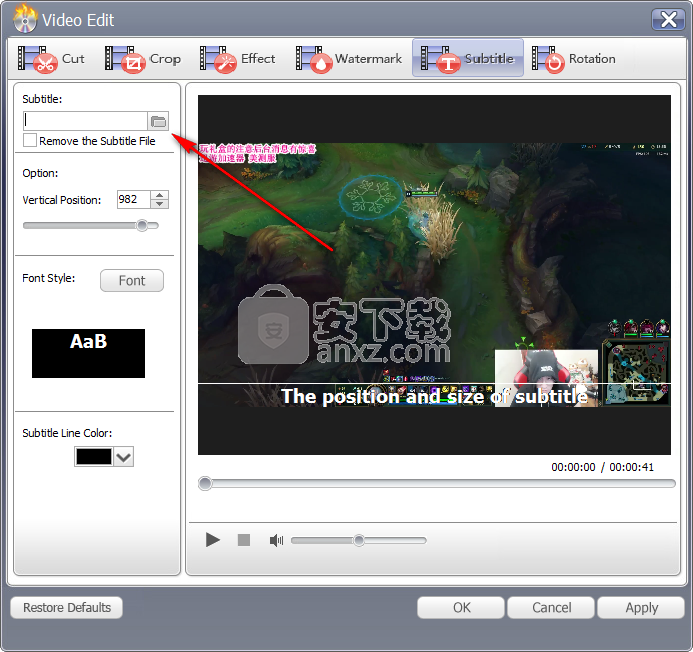Viewport: 693px width, 652px height.
Task: Click the Cancel button
Action: tap(551, 608)
